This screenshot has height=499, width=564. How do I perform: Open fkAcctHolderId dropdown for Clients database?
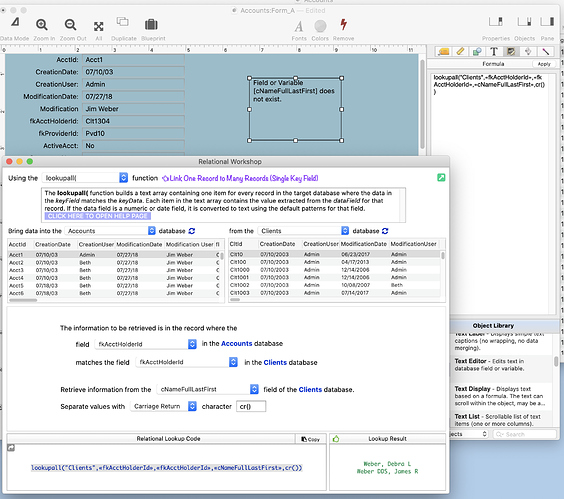tap(187, 362)
